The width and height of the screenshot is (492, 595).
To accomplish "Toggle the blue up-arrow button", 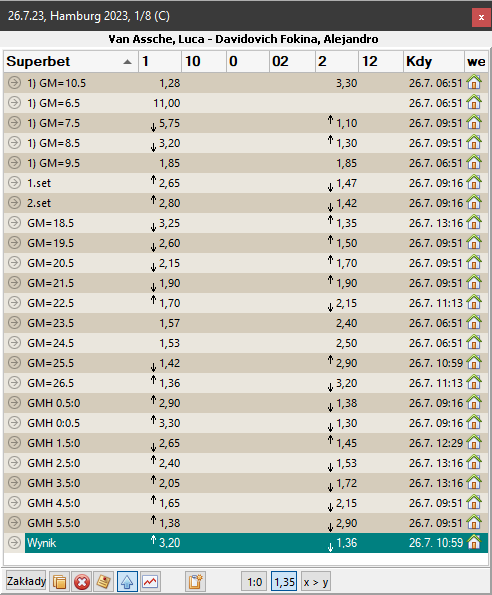I will click(127, 581).
